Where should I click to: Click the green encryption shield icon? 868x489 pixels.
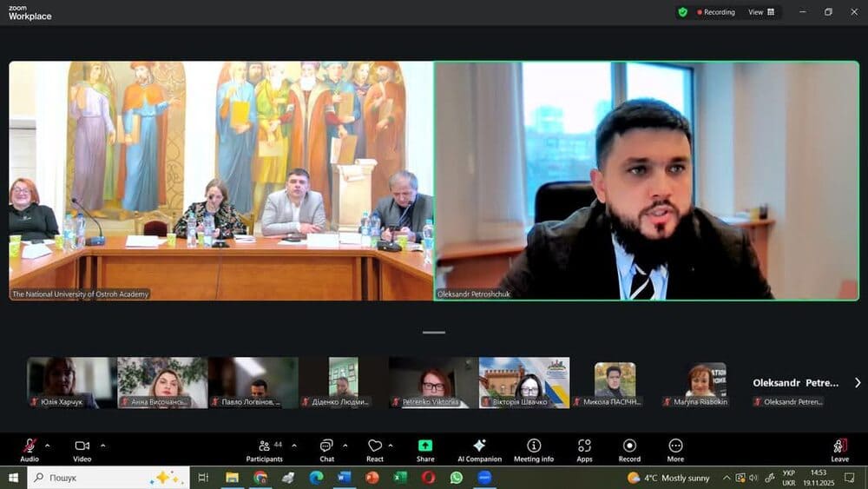click(683, 12)
